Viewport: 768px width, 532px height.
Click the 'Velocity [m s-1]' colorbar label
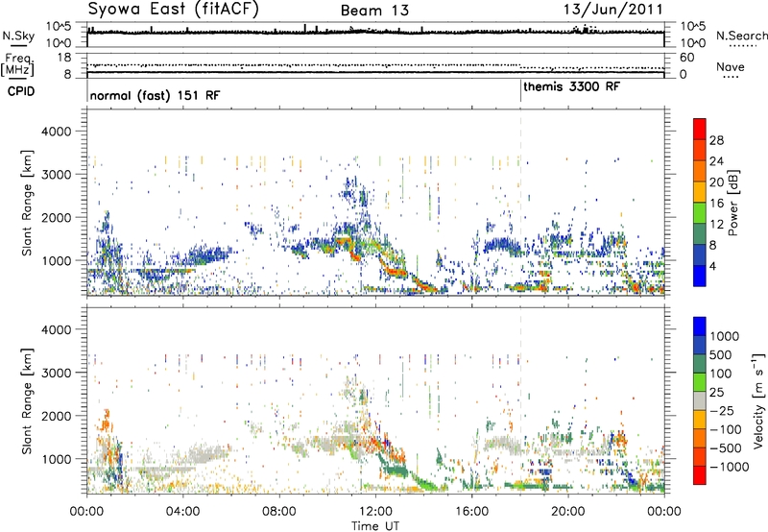[x=758, y=400]
